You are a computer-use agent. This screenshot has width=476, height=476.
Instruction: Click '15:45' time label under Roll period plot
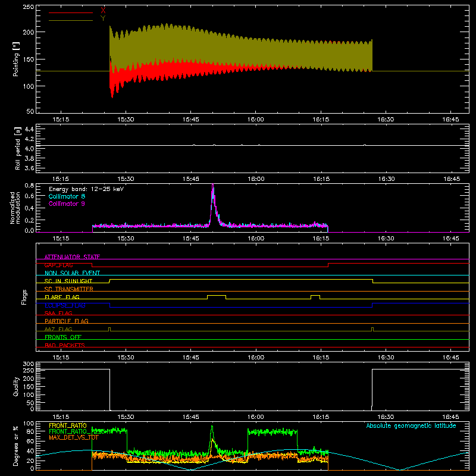(x=191, y=179)
